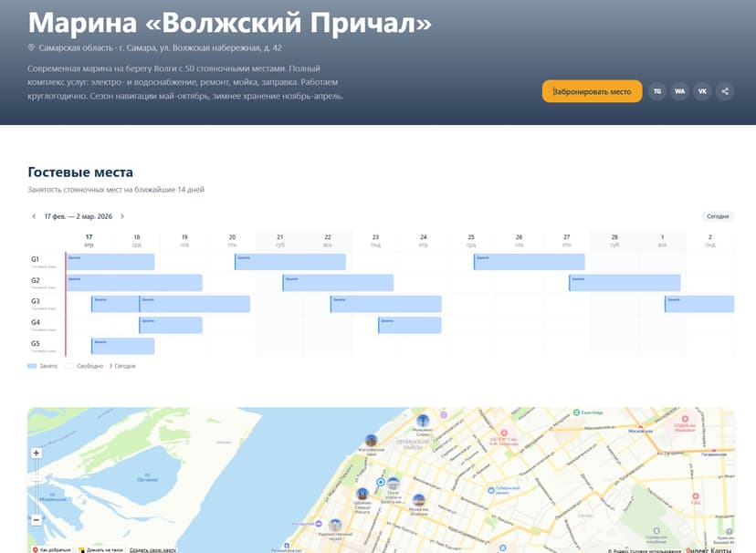The width and height of the screenshot is (756, 553).
Task: Toggle the Свободно legend item
Action: (x=89, y=365)
